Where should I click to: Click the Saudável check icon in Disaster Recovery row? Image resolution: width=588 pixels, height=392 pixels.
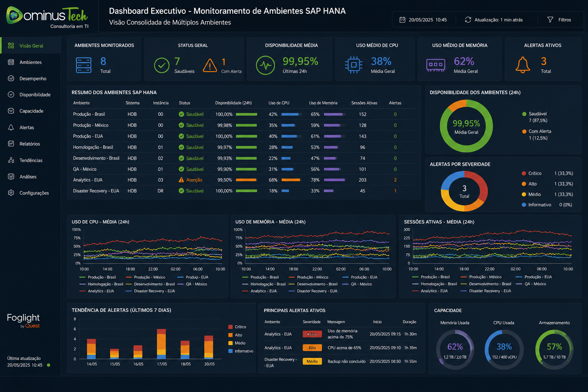(182, 191)
